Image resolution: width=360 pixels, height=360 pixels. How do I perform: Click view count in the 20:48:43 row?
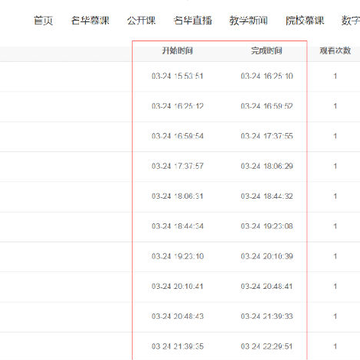pos(335,316)
